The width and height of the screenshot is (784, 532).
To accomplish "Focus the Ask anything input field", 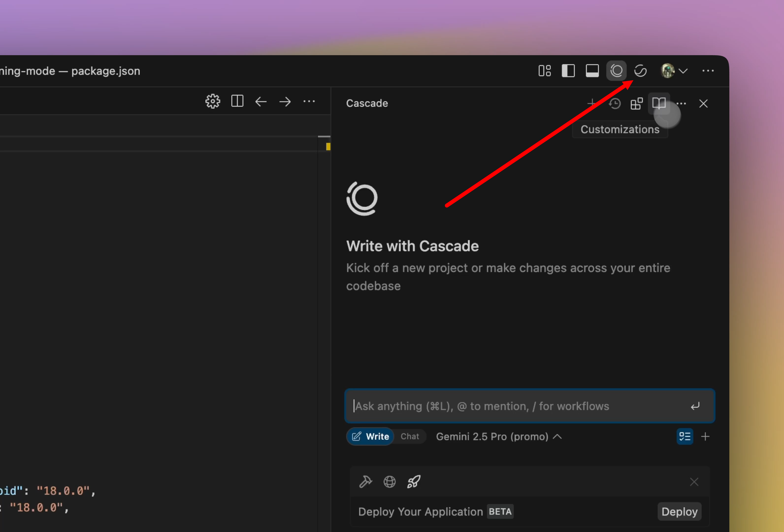I will pos(530,406).
